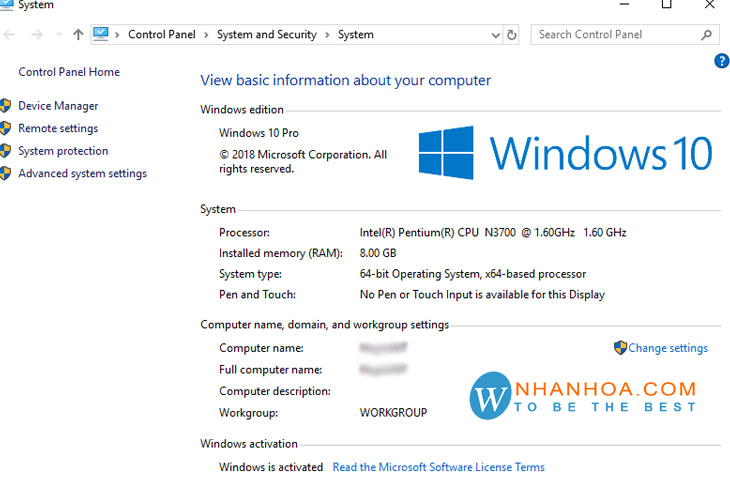Click the Up arrow navigation icon
The height and width of the screenshot is (487, 730).
coord(78,34)
